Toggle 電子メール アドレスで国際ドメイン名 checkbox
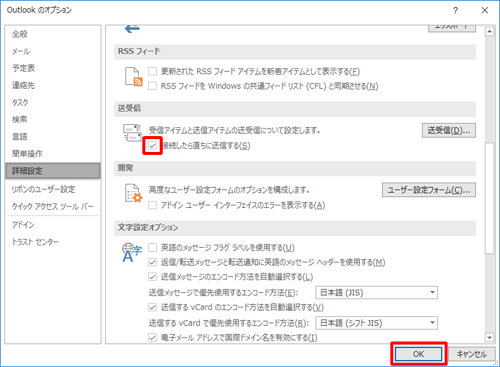500x367 pixels. (152, 338)
